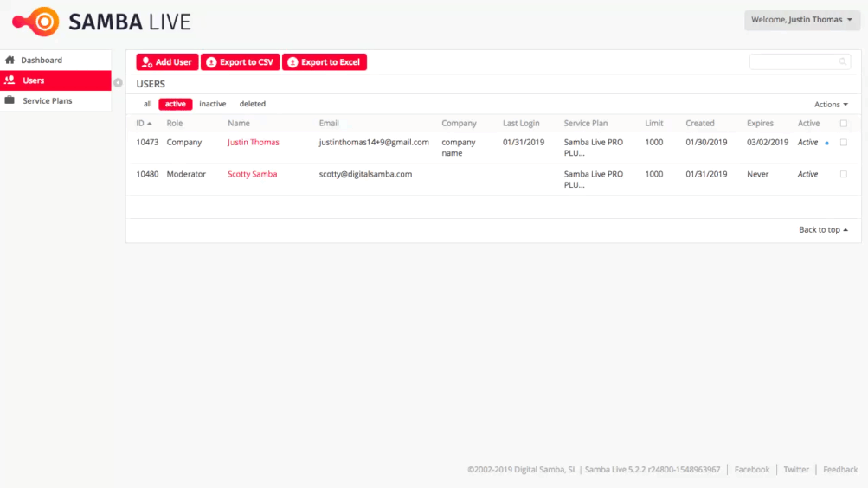The width and height of the screenshot is (868, 488).
Task: Click the 03/02/2019 expiry date
Action: click(x=768, y=142)
